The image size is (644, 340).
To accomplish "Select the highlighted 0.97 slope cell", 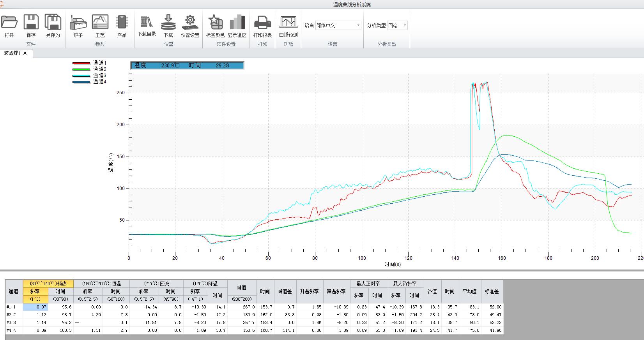I will click(35, 307).
